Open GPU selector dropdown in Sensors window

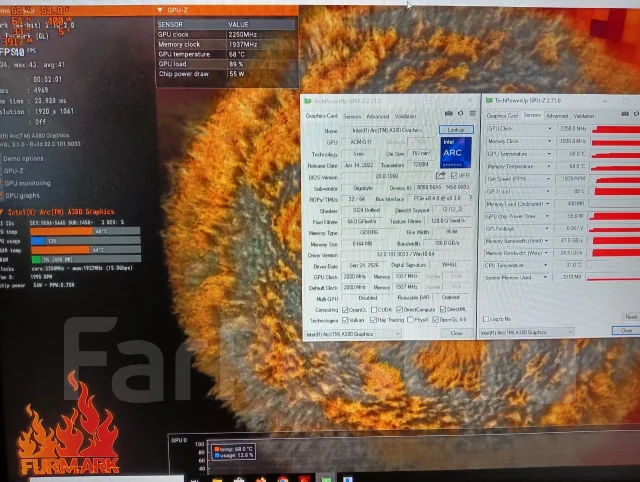pyautogui.click(x=527, y=332)
